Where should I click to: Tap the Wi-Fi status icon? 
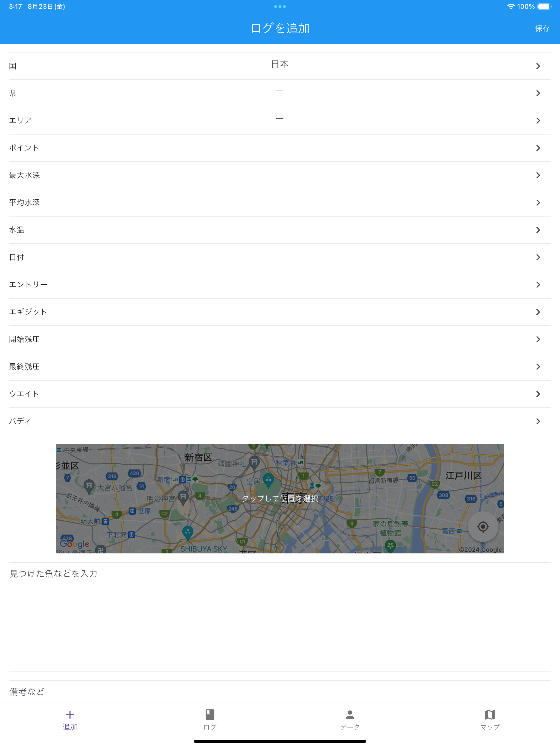coord(511,6)
